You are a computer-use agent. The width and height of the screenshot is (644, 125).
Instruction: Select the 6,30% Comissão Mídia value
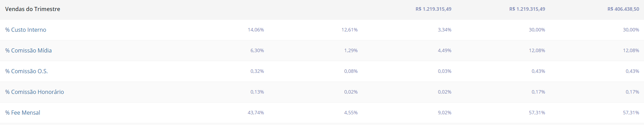pos(257,50)
